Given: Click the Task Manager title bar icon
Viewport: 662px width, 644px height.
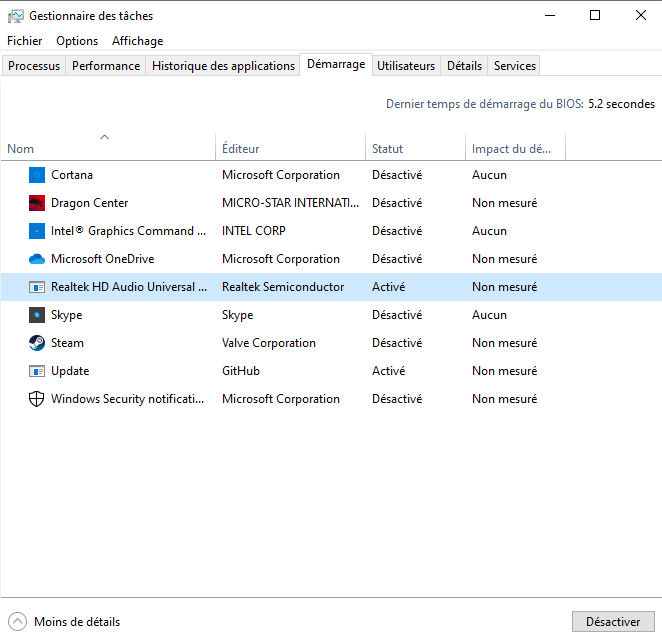Looking at the screenshot, I should pyautogui.click(x=16, y=16).
